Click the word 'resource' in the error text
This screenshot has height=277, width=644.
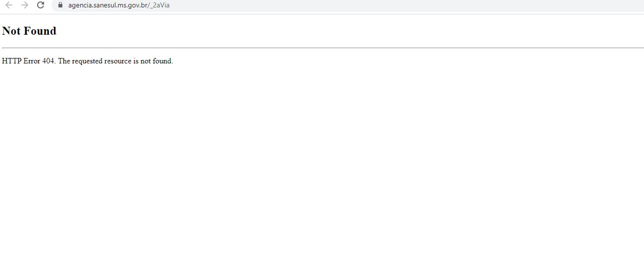point(118,61)
